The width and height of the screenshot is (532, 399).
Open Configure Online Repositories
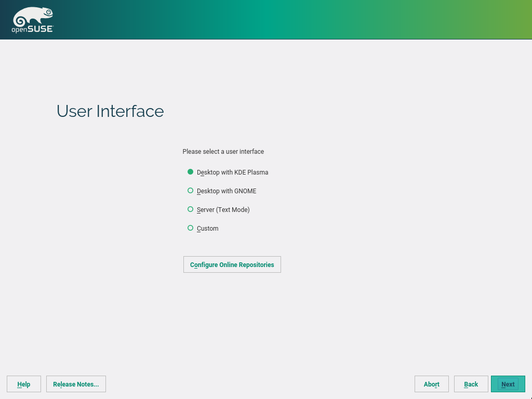[232, 264]
